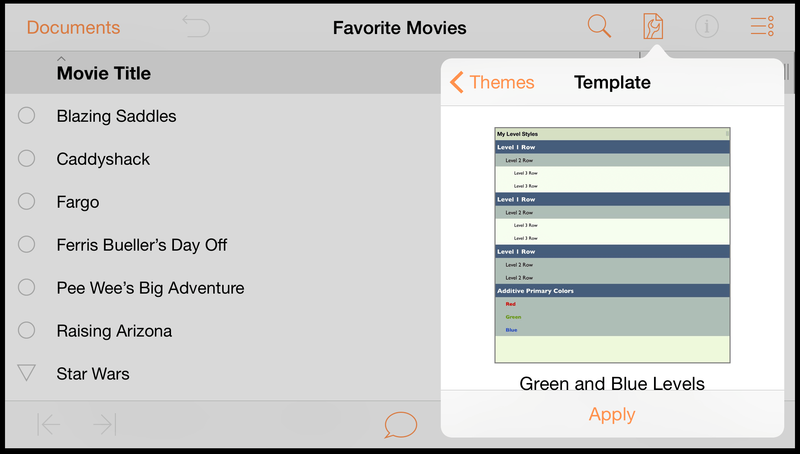Viewport: 800px width, 454px height.
Task: Tap the Favorite Movies document title
Action: [x=399, y=28]
